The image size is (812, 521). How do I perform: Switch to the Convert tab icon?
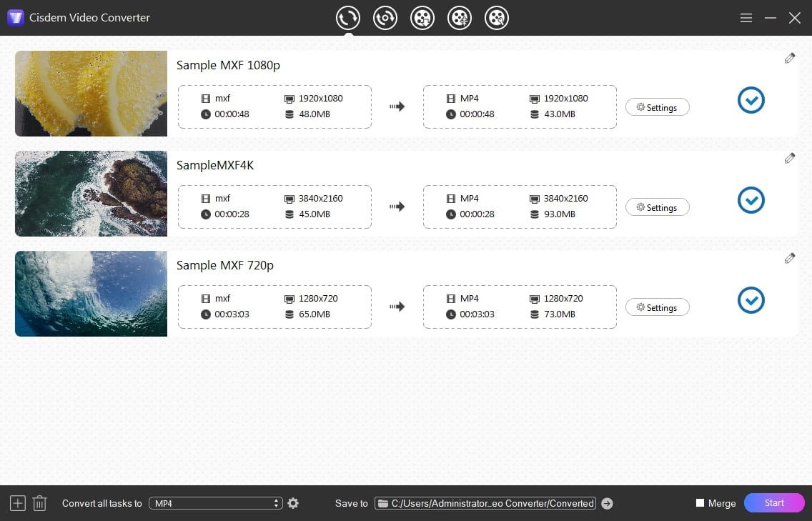[x=348, y=18]
